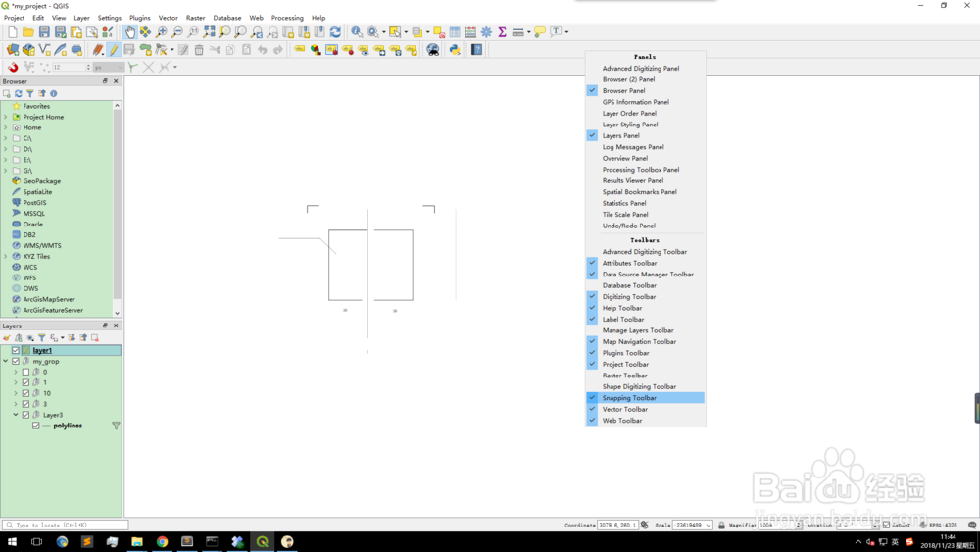Toggle layer1 visibility checkbox

point(16,350)
